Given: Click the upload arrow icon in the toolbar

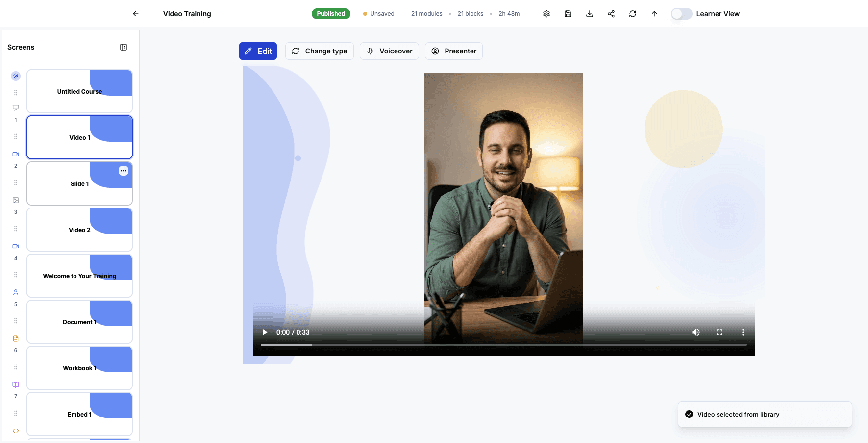Looking at the screenshot, I should (x=654, y=13).
